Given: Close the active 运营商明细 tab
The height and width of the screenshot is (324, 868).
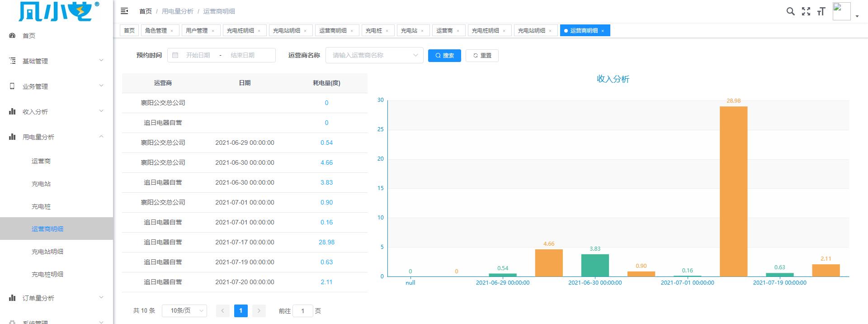Looking at the screenshot, I should pos(603,31).
